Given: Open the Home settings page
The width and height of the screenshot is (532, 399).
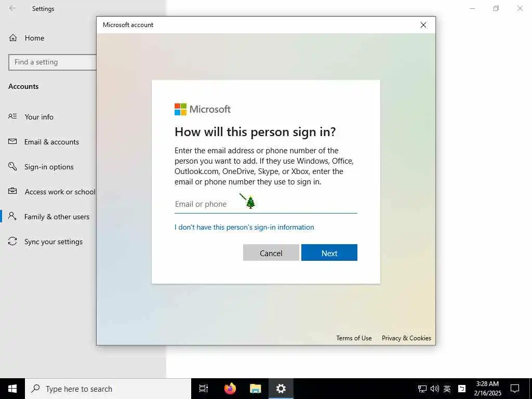Looking at the screenshot, I should (x=34, y=38).
